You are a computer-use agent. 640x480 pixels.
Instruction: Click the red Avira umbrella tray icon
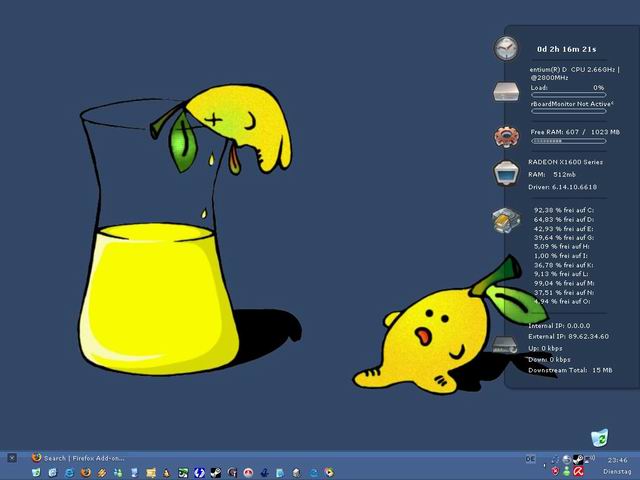pyautogui.click(x=580, y=470)
